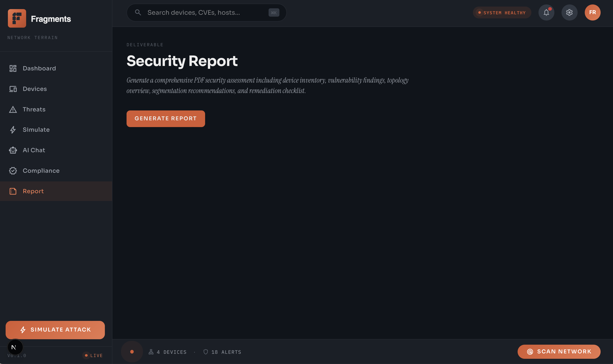Screen dimensions: 613x364
Task: Click the network icon beside 4 Devices
Action: [x=151, y=352]
